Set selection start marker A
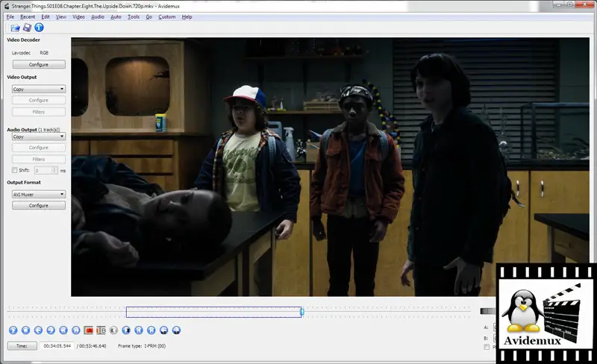The image size is (597, 364). point(89,330)
